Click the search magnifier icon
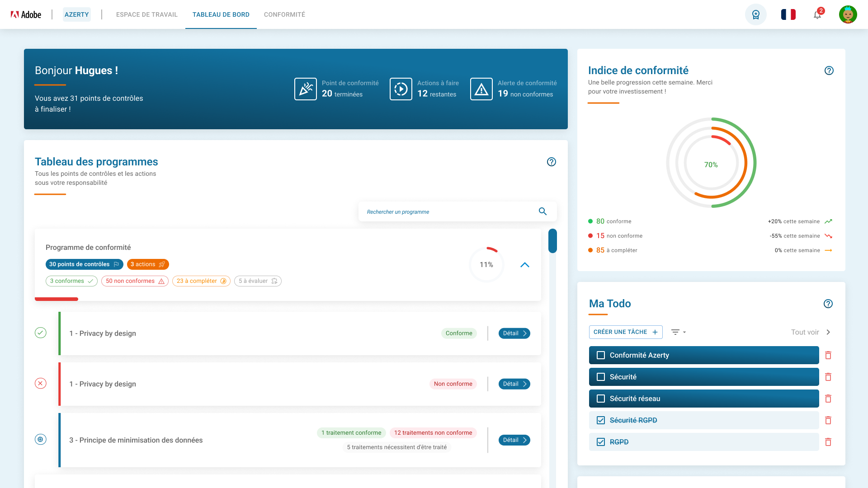Screen dimensions: 868x488 [543, 211]
